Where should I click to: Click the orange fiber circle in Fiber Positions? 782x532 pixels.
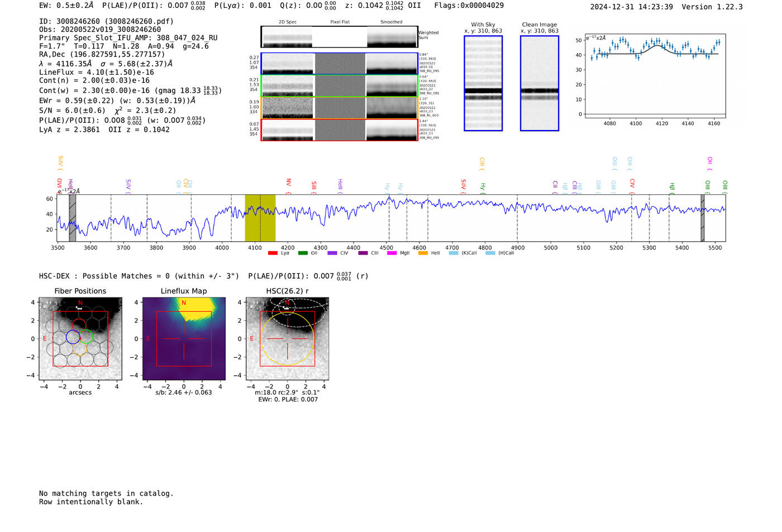click(x=80, y=348)
